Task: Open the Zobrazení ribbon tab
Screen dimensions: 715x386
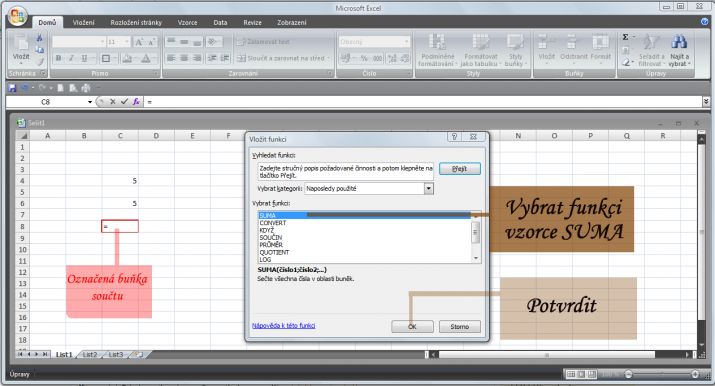Action: tap(292, 22)
